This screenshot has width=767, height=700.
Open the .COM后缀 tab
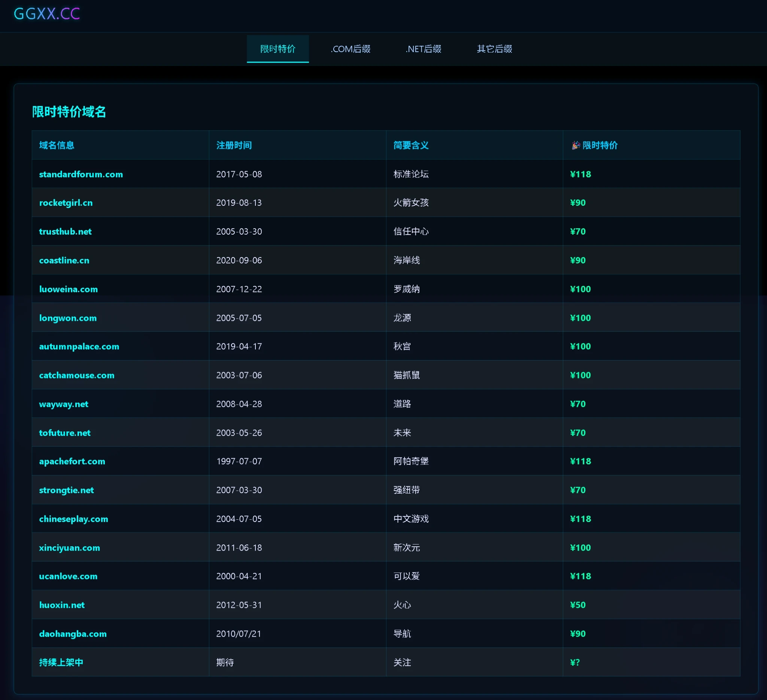click(350, 49)
